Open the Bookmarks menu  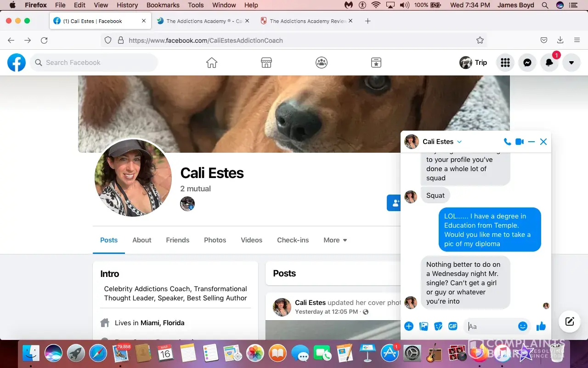click(x=163, y=6)
